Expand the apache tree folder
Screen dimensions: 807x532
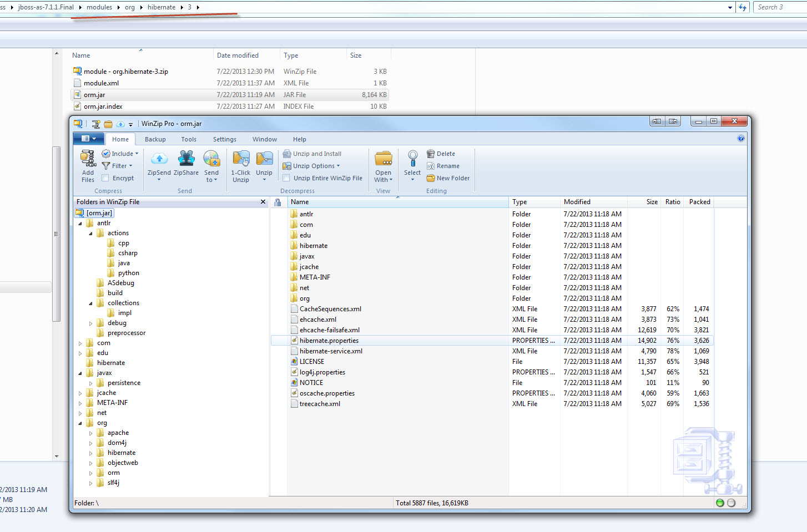click(90, 433)
